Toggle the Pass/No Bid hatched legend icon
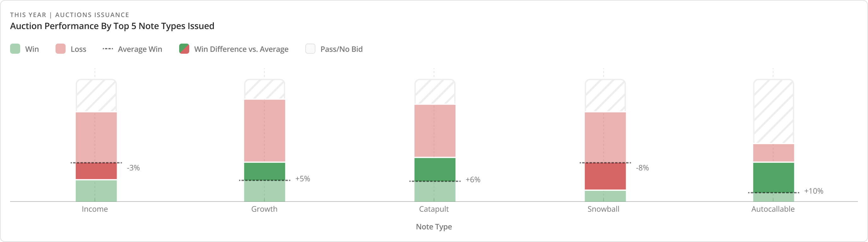This screenshot has height=242, width=868. [310, 49]
